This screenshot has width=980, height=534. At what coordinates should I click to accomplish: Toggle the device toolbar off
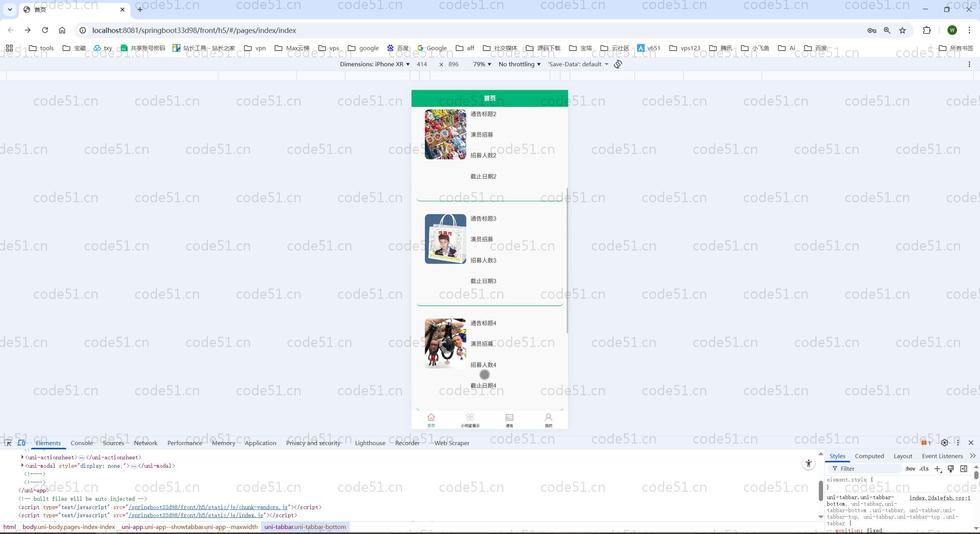tap(22, 442)
